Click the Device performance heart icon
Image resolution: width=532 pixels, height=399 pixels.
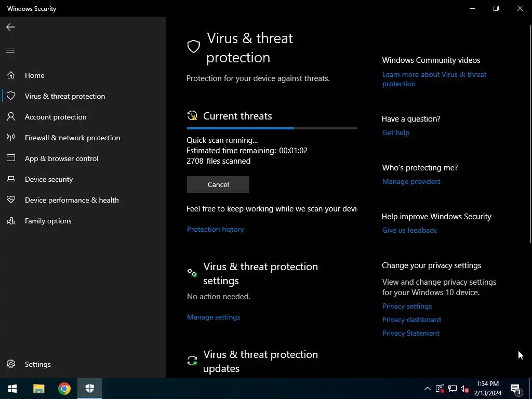(x=11, y=199)
